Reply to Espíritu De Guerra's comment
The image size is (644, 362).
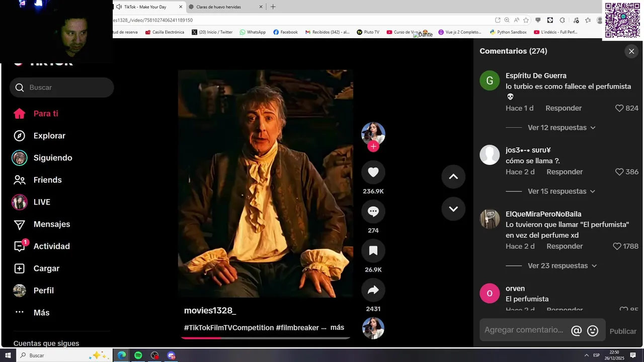[x=563, y=108]
